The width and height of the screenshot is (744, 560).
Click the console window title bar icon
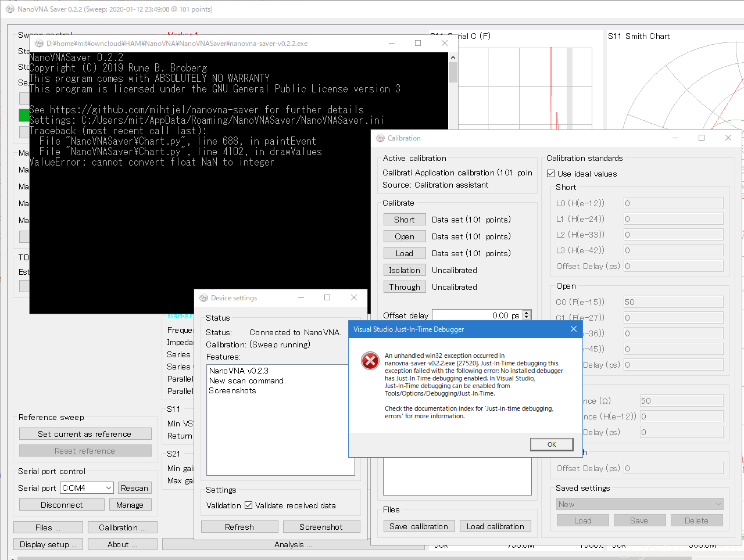39,44
